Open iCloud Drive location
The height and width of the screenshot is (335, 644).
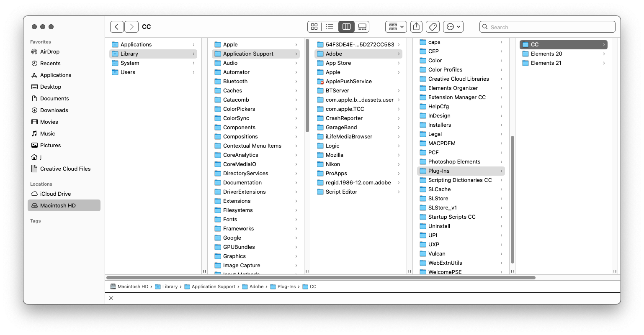(64, 194)
